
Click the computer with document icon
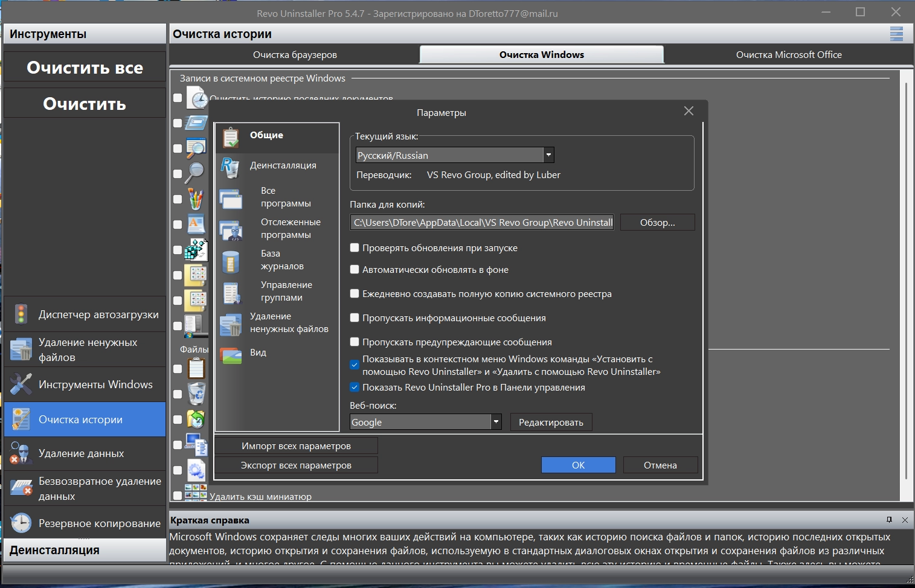click(196, 444)
